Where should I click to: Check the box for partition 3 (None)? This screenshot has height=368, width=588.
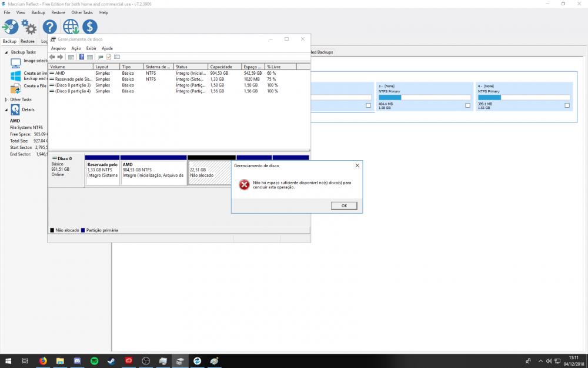[467, 105]
